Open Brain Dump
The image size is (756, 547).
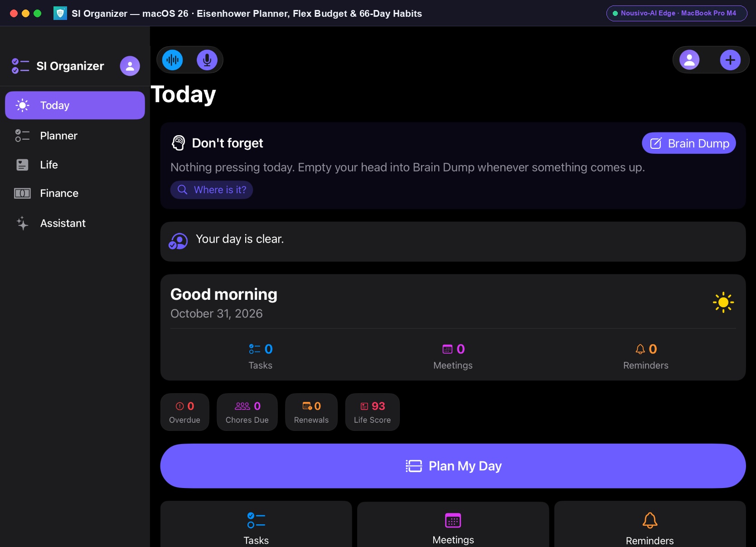688,143
